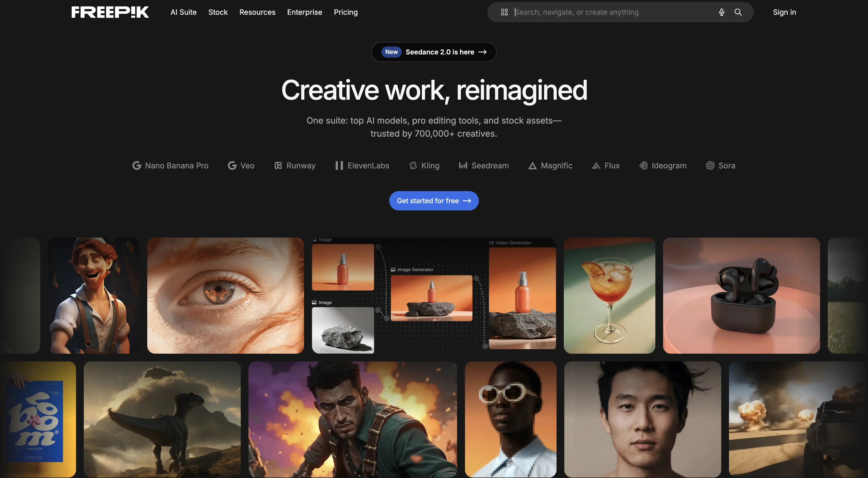The height and width of the screenshot is (478, 868).
Task: Click the ElevenLabs pause-bars icon
Action: point(339,166)
